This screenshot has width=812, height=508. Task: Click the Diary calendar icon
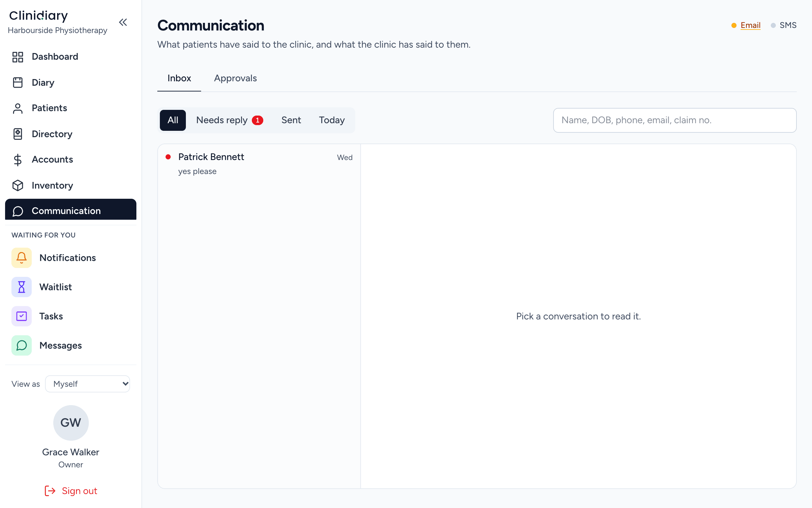tap(17, 83)
